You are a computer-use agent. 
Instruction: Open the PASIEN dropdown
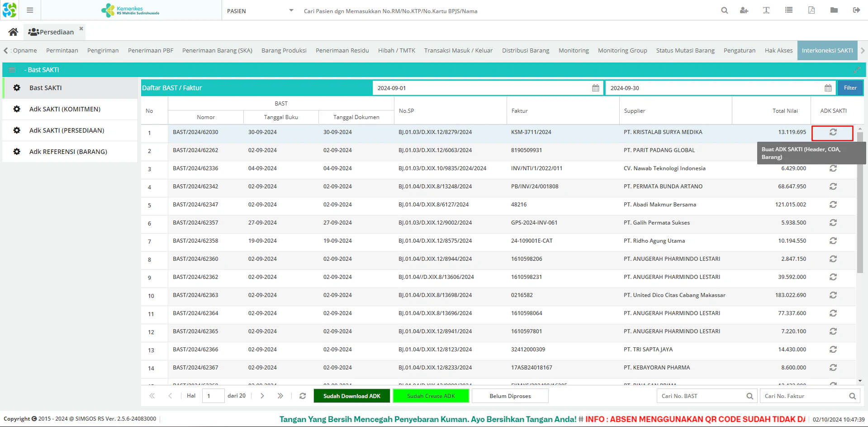(x=260, y=11)
